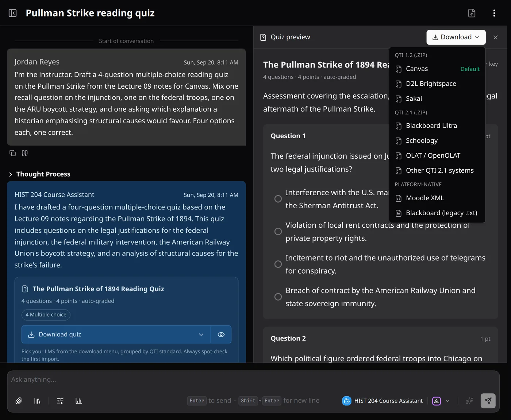This screenshot has width=511, height=420.
Task: Select the local rent contracts answer option
Action: (278, 231)
